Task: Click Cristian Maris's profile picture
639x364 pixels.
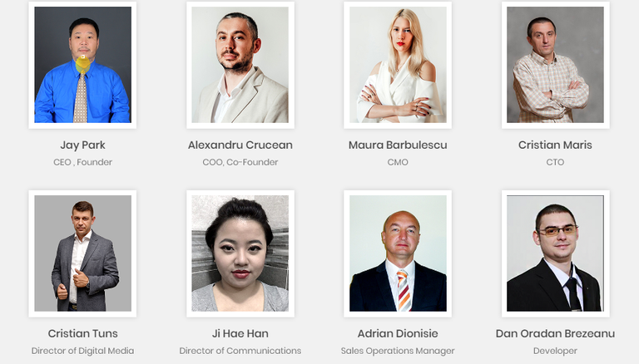Action: point(555,65)
